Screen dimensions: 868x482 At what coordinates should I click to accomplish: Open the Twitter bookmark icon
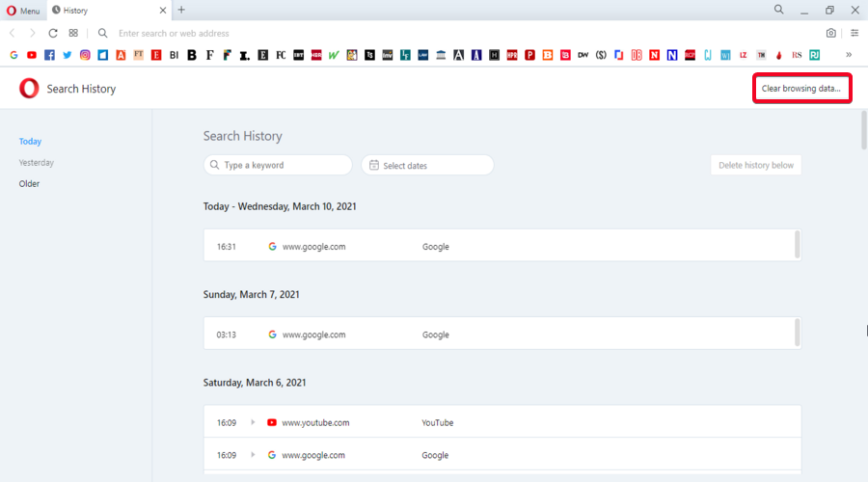point(68,55)
